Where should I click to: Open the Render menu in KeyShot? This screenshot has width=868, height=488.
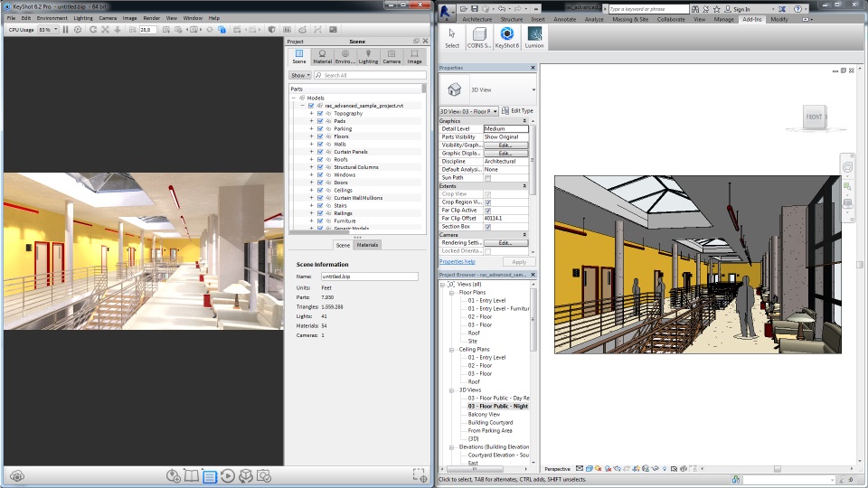[x=152, y=18]
